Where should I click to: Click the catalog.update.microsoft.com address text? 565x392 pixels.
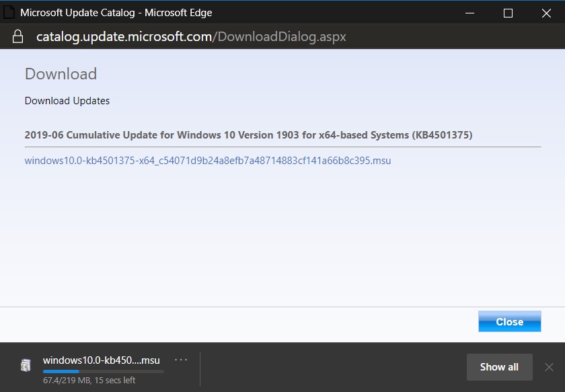click(124, 36)
